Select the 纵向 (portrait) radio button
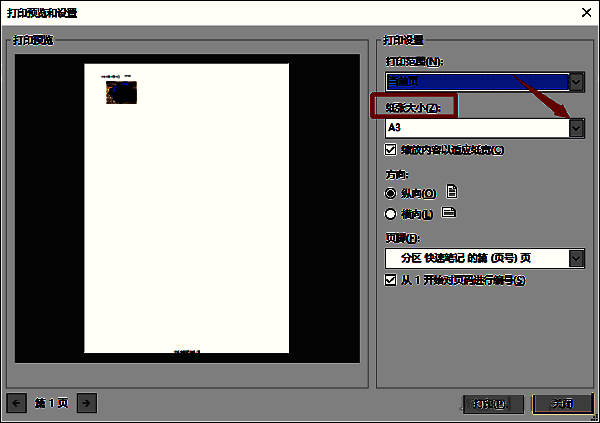600x423 pixels. 391,193
